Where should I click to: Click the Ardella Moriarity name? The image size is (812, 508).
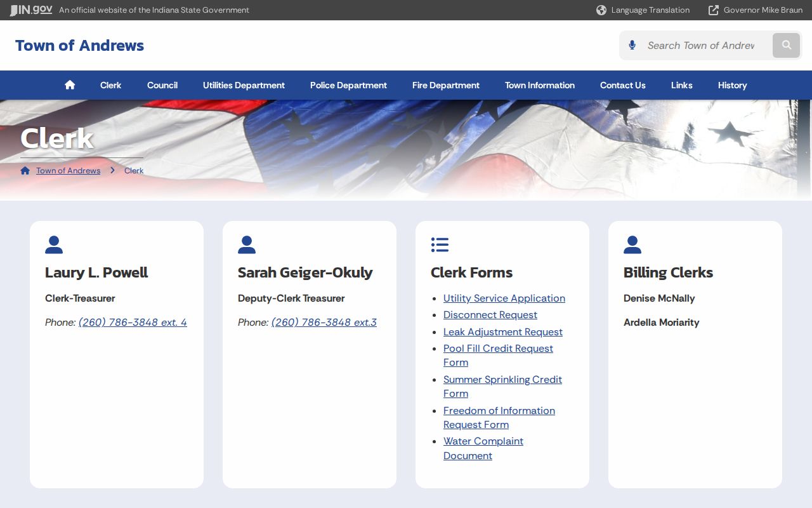[662, 323]
